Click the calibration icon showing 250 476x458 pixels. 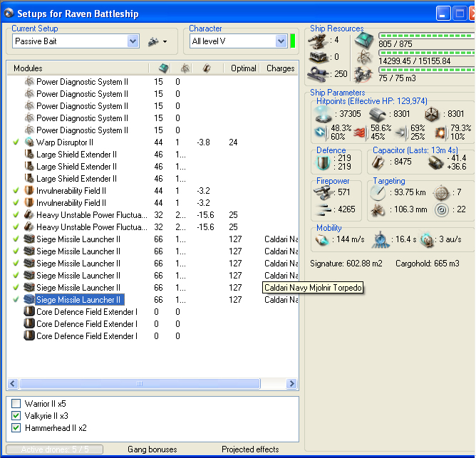point(318,74)
